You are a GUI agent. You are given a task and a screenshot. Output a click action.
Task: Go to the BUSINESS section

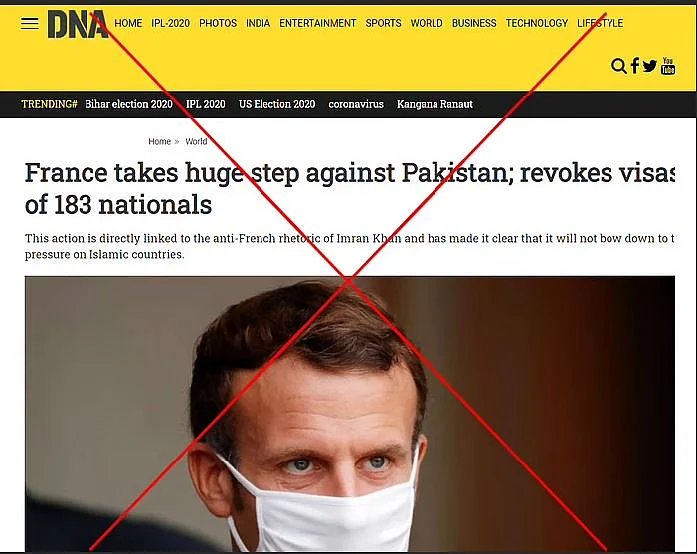click(474, 23)
